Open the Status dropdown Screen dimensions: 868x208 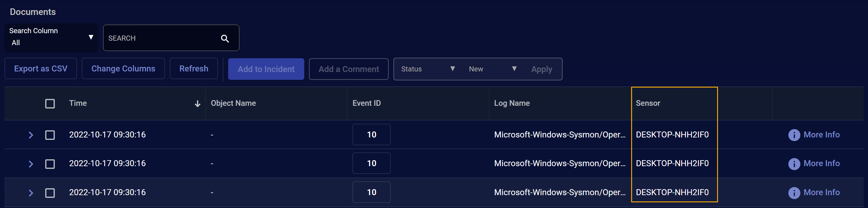pos(427,69)
